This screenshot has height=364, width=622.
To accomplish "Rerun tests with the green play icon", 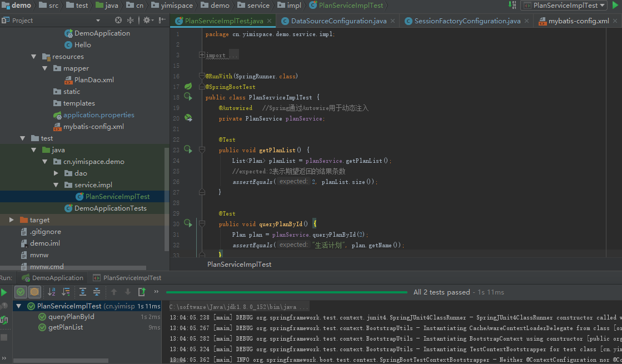I will (4, 293).
